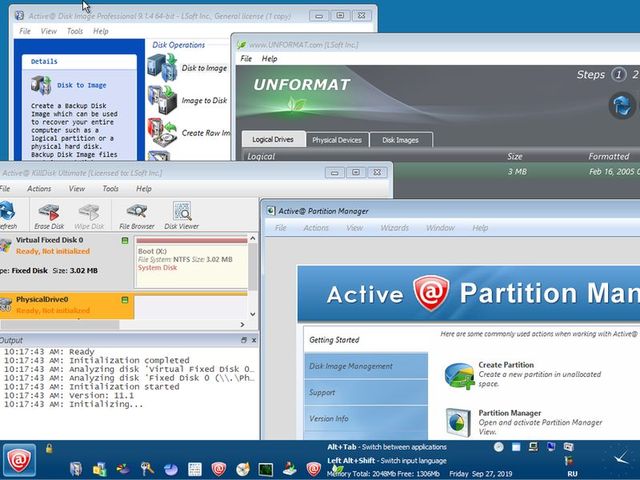Toggle the green indicator on Virtual Fixed Disk 0
640x480 pixels.
125,241
